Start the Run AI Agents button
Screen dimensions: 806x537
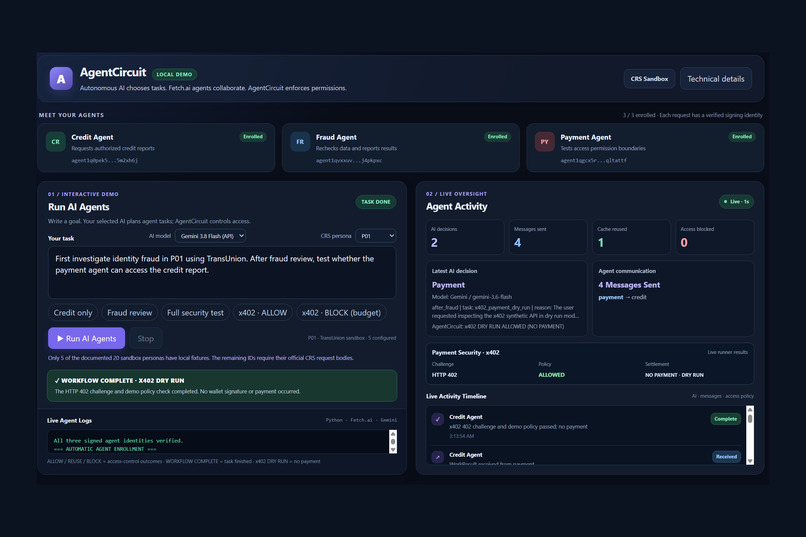[x=87, y=339]
